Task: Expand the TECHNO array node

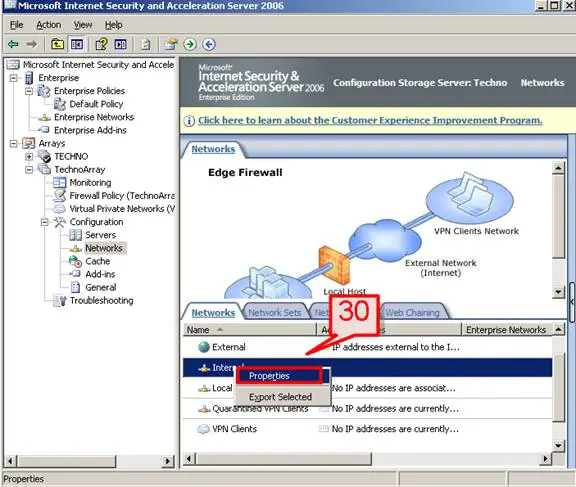Action: pos(29,157)
